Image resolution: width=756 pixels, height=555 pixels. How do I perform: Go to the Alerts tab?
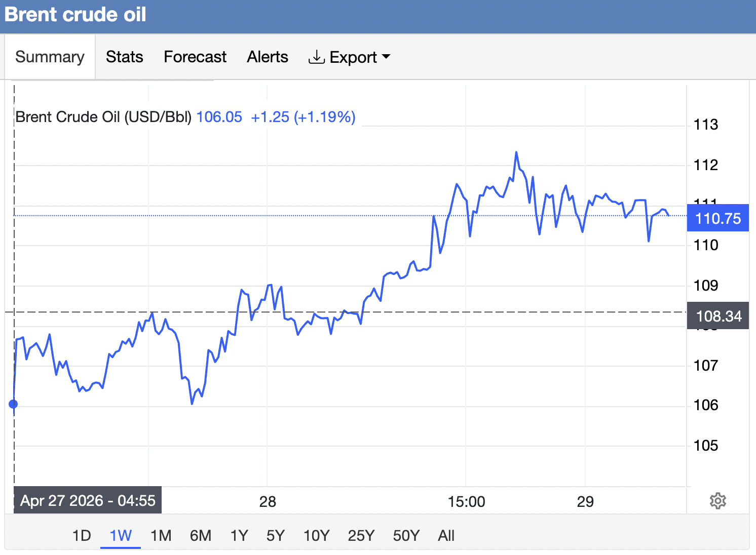coord(268,57)
